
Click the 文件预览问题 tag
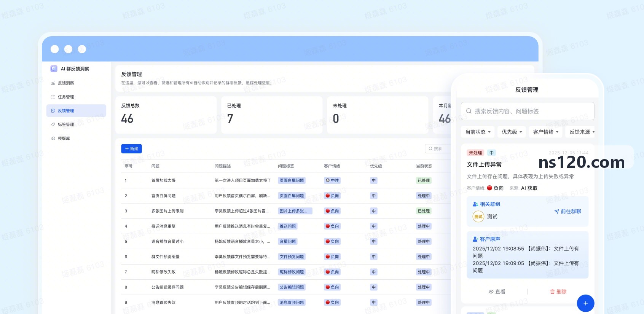[292, 257]
